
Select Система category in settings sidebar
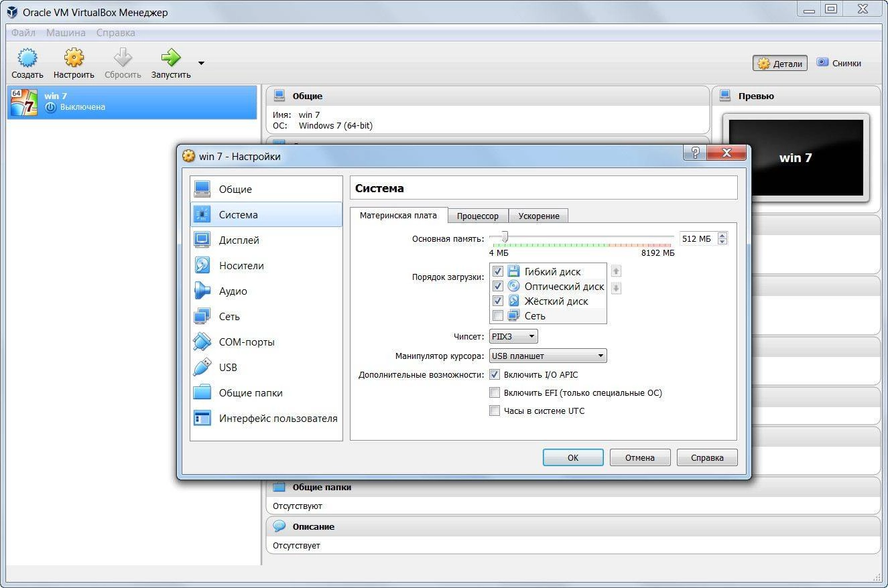pyautogui.click(x=266, y=215)
